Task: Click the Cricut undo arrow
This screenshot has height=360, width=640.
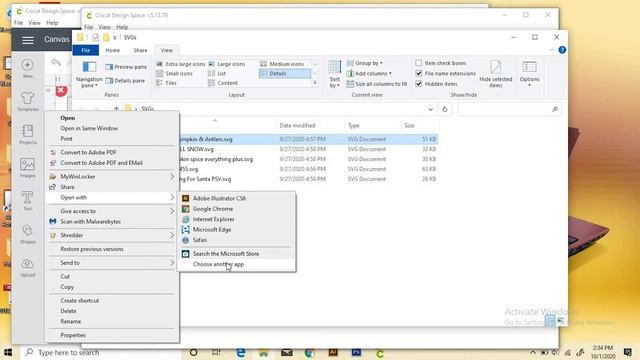Action: coord(56,62)
